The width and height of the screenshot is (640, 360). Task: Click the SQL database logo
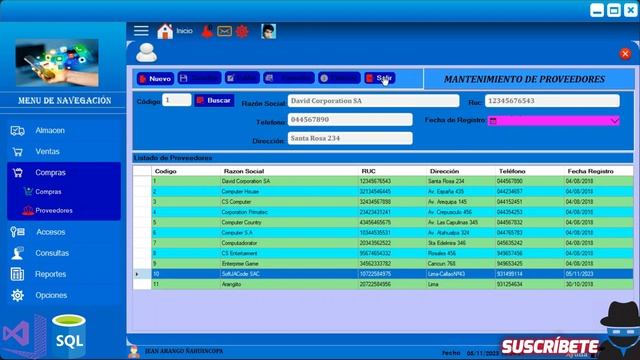click(69, 336)
